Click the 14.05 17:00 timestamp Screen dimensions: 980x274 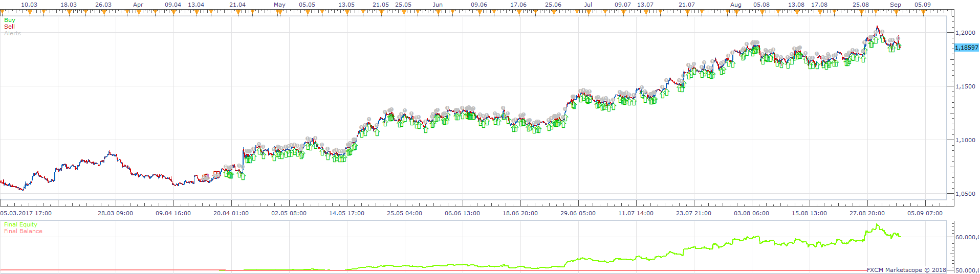click(347, 213)
